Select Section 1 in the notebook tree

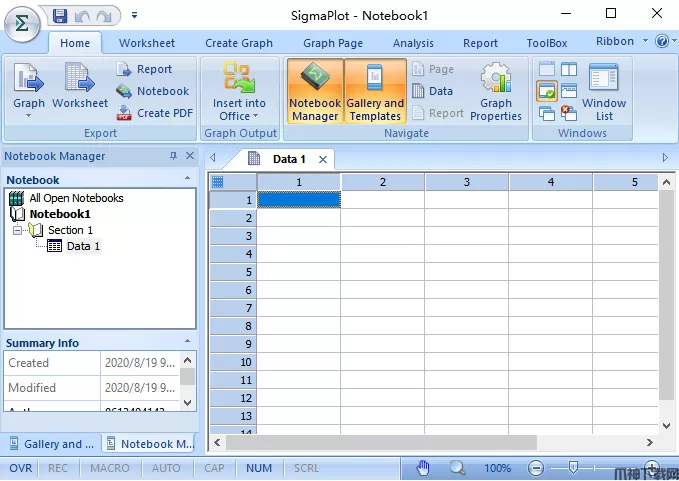click(x=70, y=230)
